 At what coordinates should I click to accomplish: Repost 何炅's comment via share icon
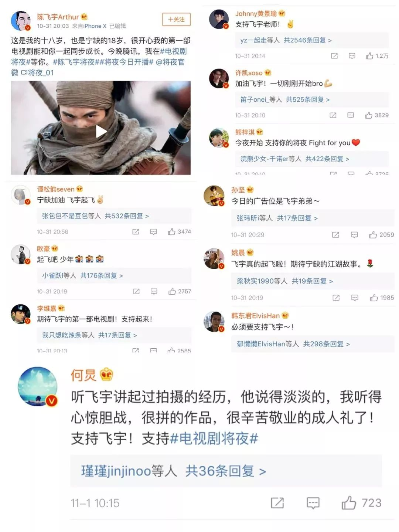coord(277,503)
